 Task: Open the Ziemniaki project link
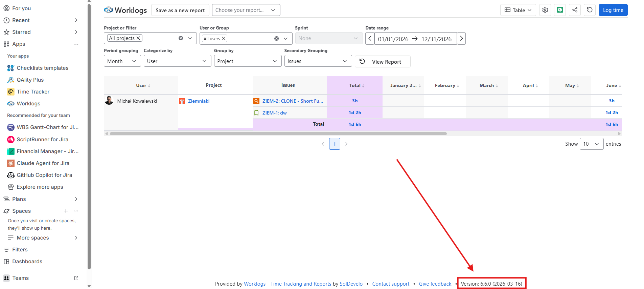(x=199, y=101)
